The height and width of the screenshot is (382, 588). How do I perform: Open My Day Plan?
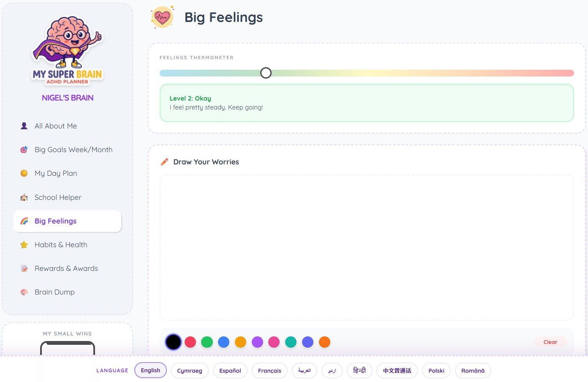tap(68, 173)
